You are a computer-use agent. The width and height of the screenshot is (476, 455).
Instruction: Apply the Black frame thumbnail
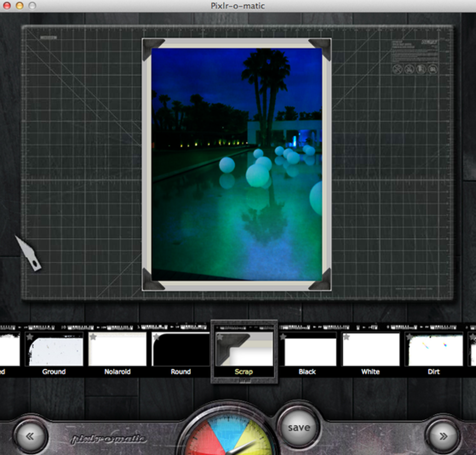point(307,349)
